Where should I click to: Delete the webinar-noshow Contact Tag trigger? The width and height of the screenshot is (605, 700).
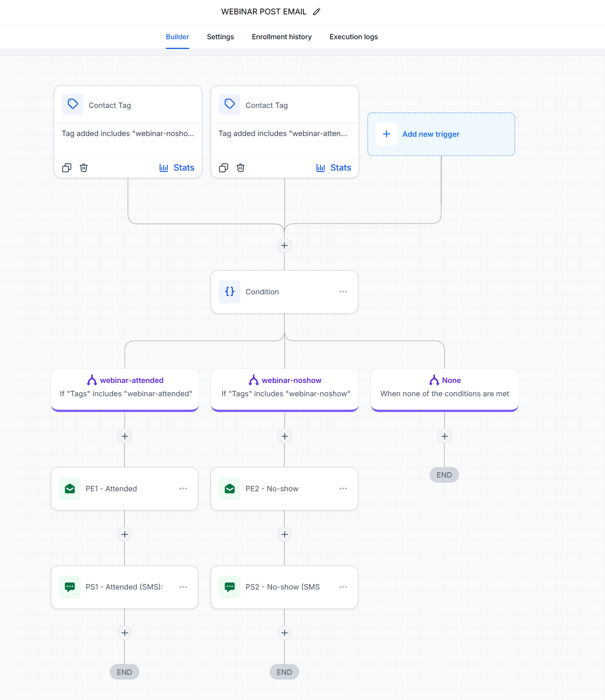tap(84, 168)
